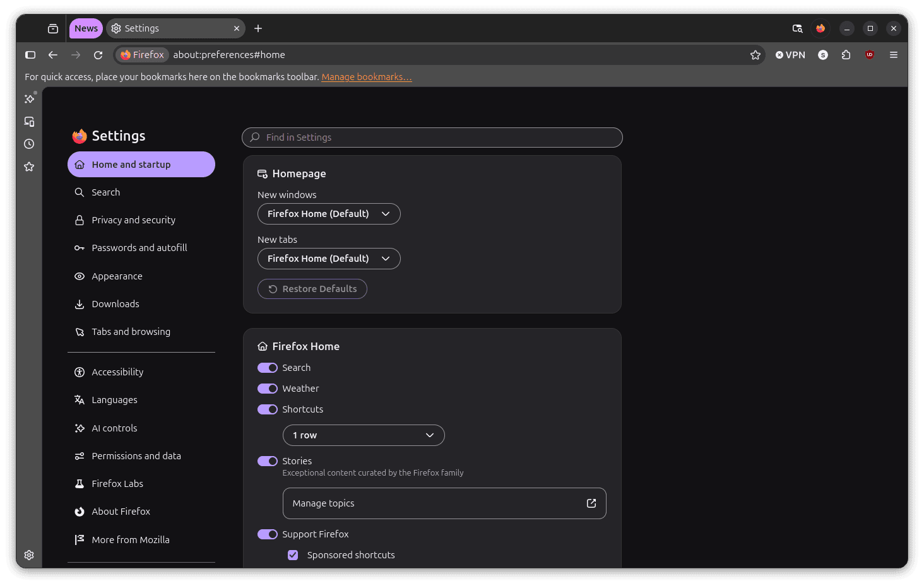Click the Homepage section heading

click(299, 173)
